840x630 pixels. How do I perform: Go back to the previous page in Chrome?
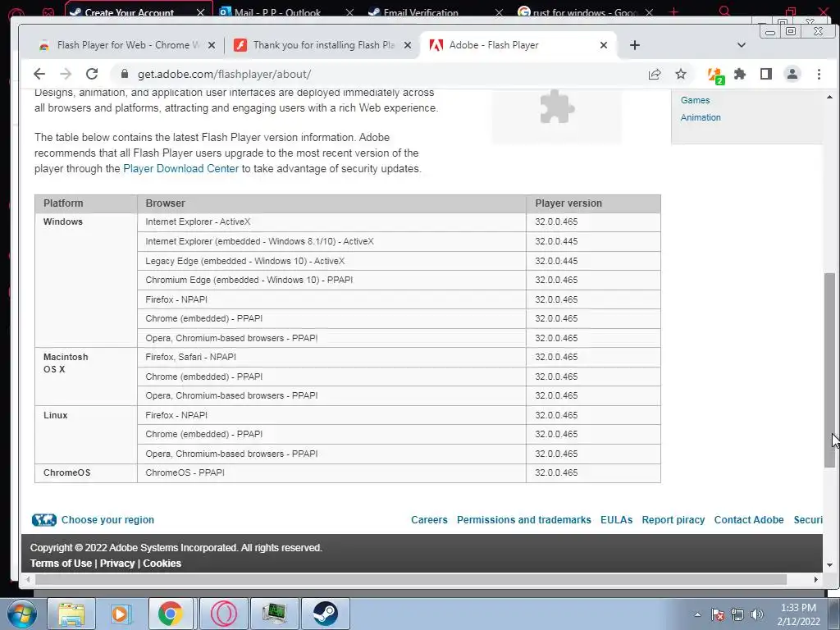(39, 74)
